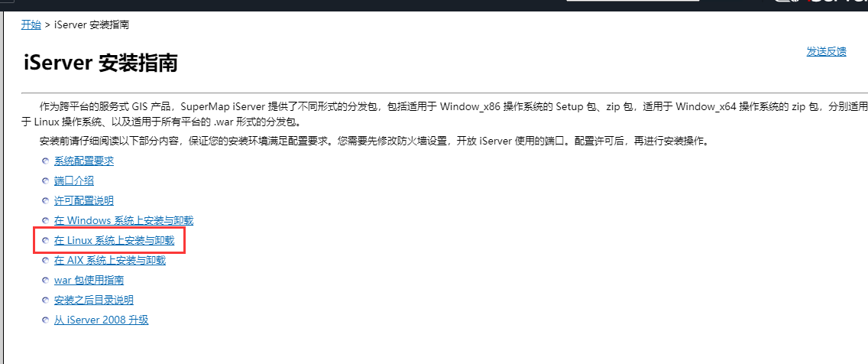
Task: Open the 安装之后目录说明 link
Action: 94,300
